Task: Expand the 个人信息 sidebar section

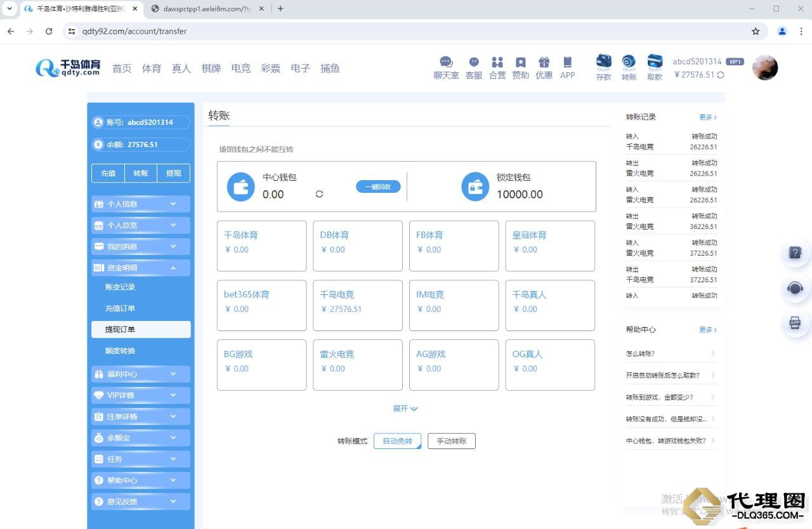Action: (141, 204)
